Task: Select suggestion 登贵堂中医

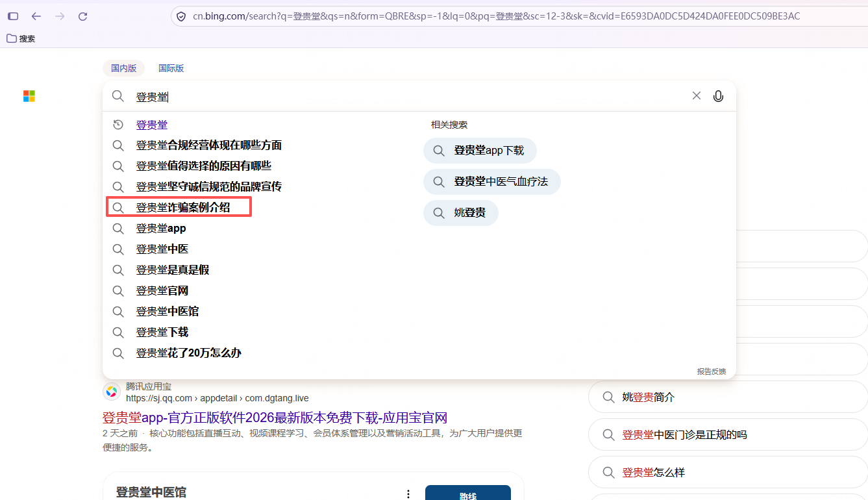Action: pos(162,249)
